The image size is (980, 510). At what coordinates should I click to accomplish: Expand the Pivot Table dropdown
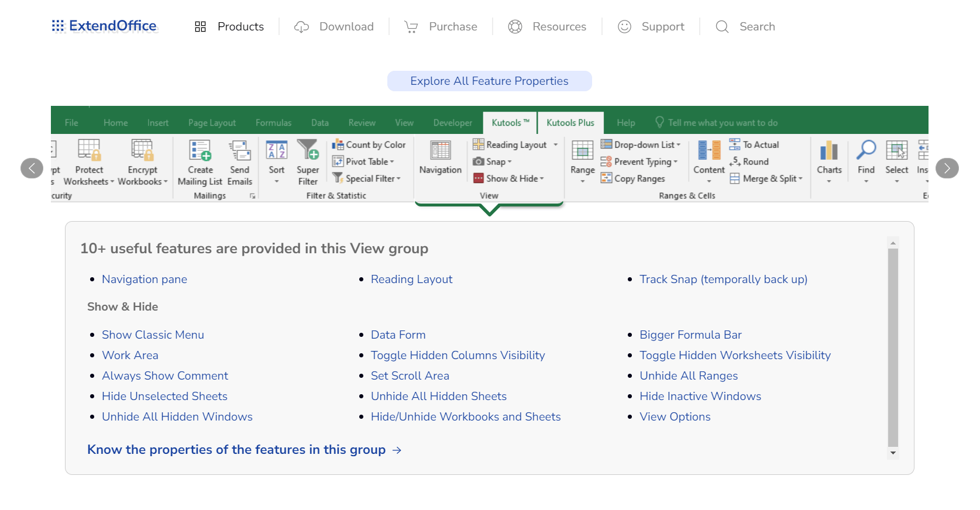pyautogui.click(x=392, y=162)
